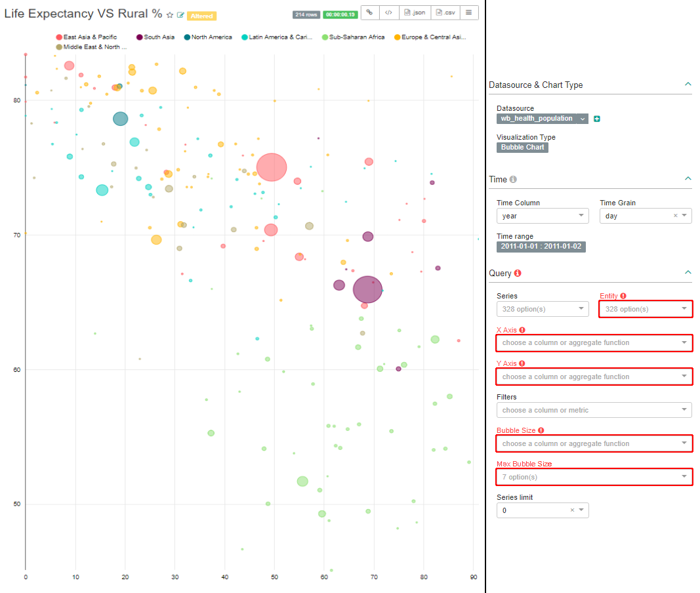The width and height of the screenshot is (700, 593).
Task: Toggle the North America series in the legend
Action: pos(208,37)
